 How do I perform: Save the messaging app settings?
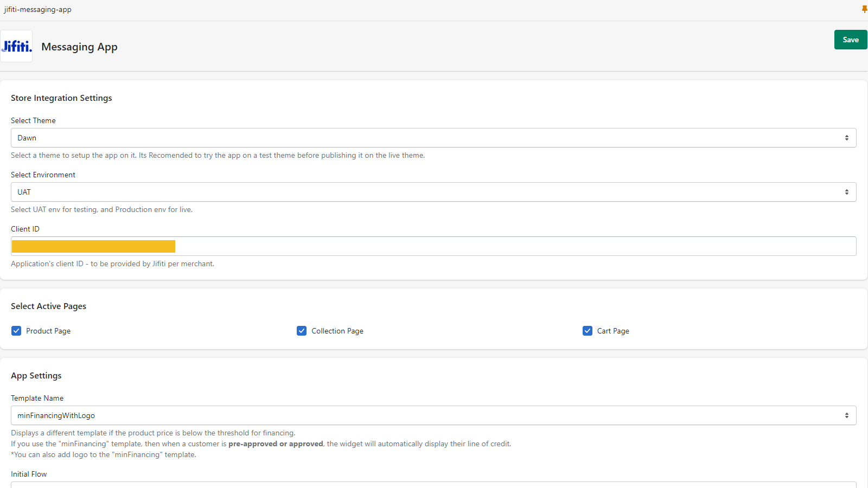[x=851, y=40]
